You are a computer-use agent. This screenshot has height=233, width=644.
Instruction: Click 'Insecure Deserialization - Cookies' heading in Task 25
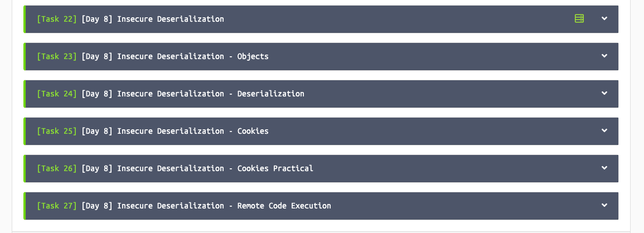click(x=192, y=131)
